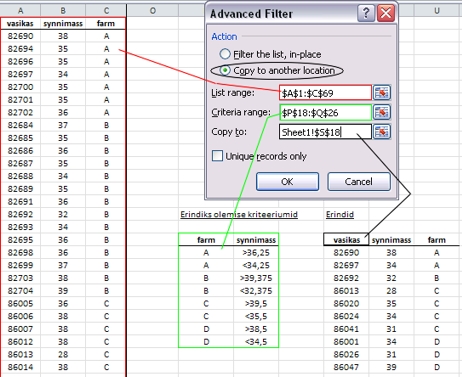
Task: Select column U header
Action: click(437, 11)
